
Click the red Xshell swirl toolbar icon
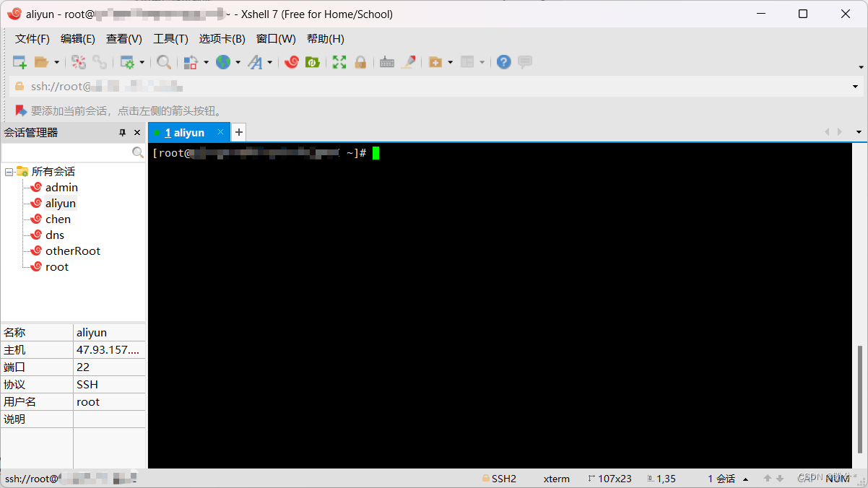click(292, 63)
